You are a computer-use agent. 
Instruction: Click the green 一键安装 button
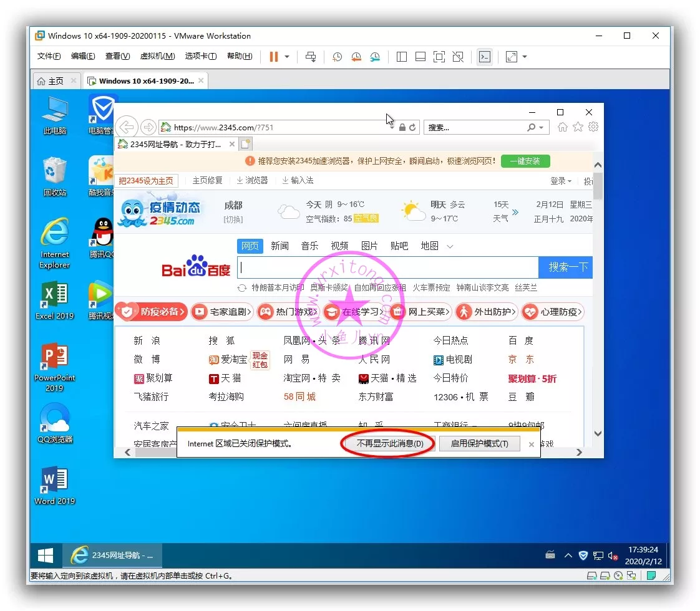[525, 161]
